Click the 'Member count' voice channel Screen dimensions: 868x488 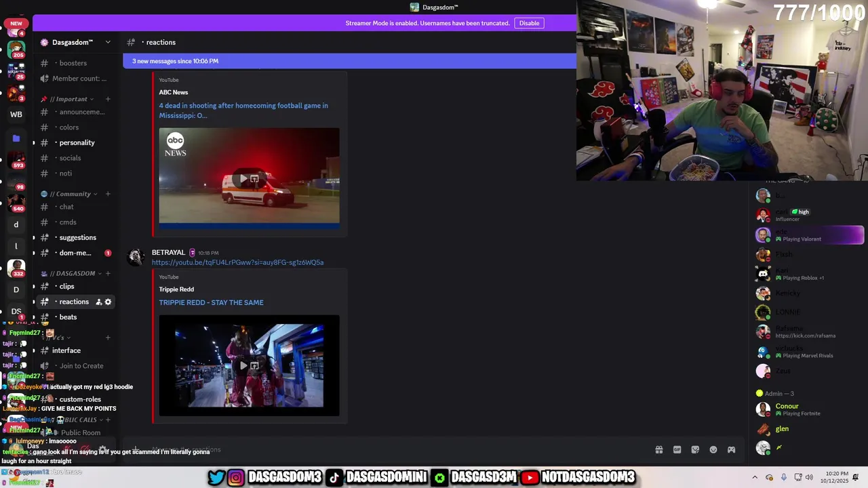[x=75, y=79]
